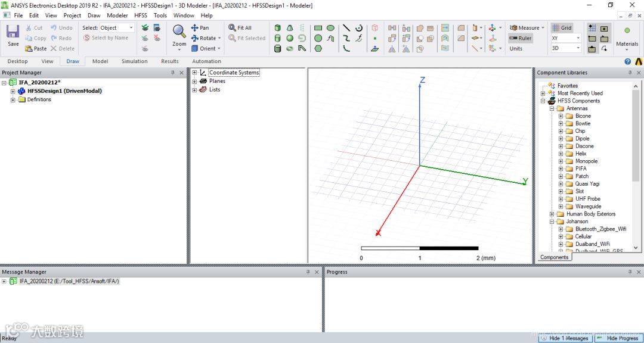Image resolution: width=644 pixels, height=343 pixels.
Task: Draw a circle sheet
Action: [318, 38]
